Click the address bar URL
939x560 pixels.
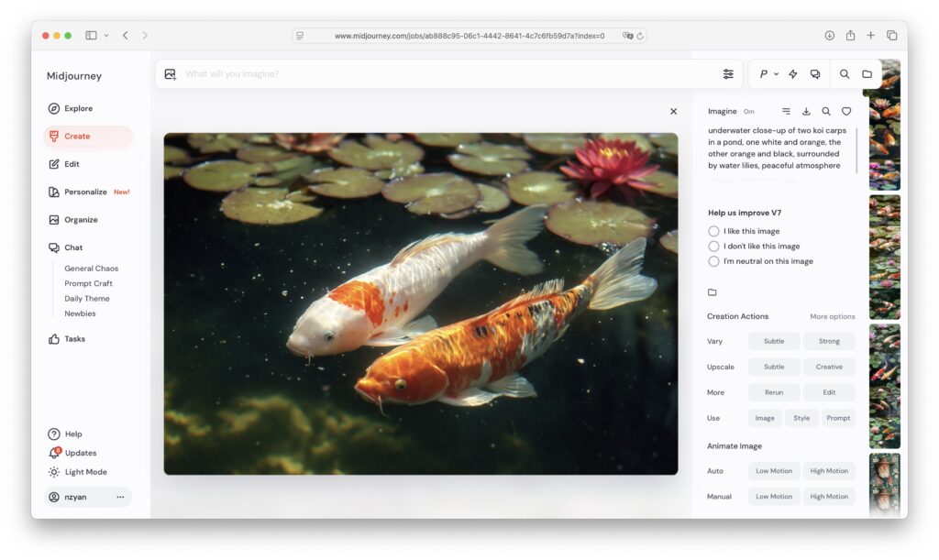(x=469, y=36)
